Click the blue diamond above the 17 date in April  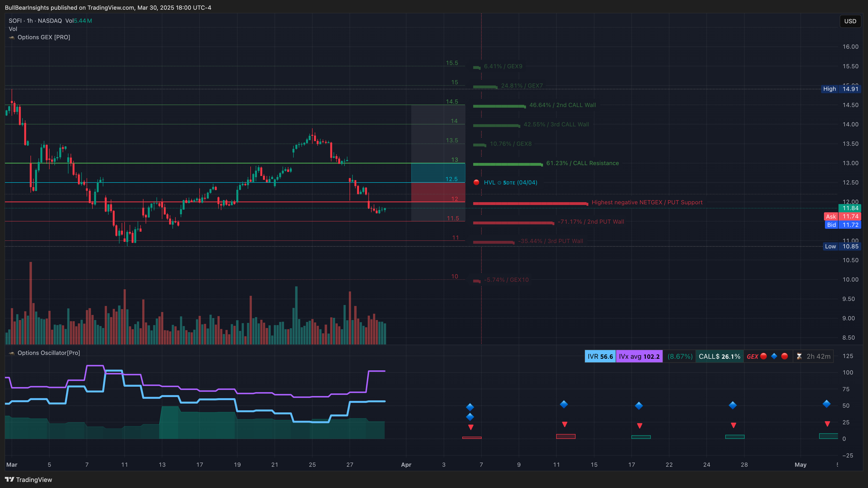coord(639,405)
